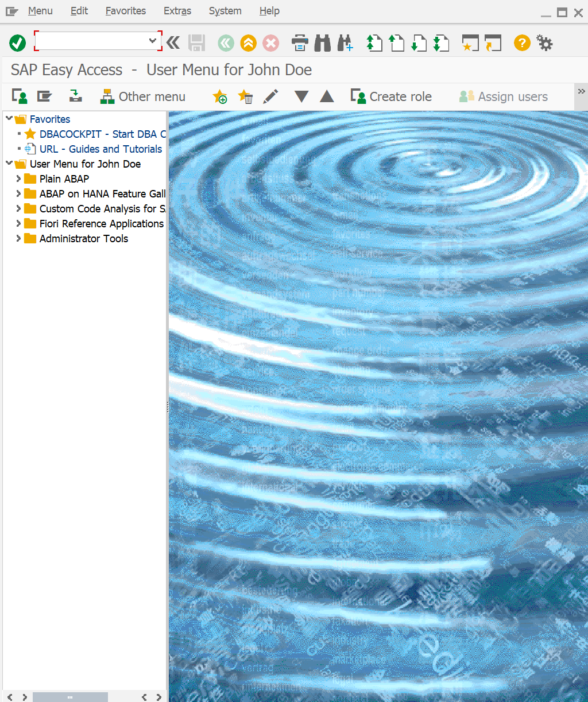The height and width of the screenshot is (702, 588).
Task: Click the command field collapse arrows
Action: click(x=173, y=42)
